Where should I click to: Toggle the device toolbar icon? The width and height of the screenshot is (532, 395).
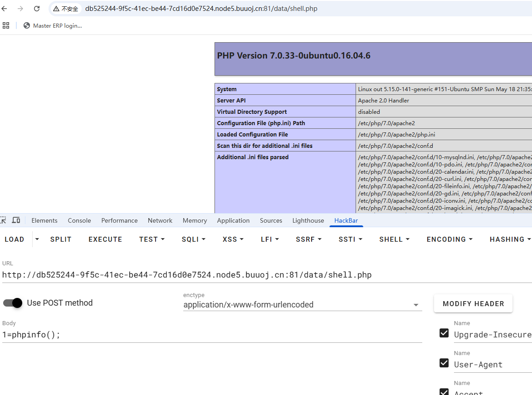[x=16, y=220]
